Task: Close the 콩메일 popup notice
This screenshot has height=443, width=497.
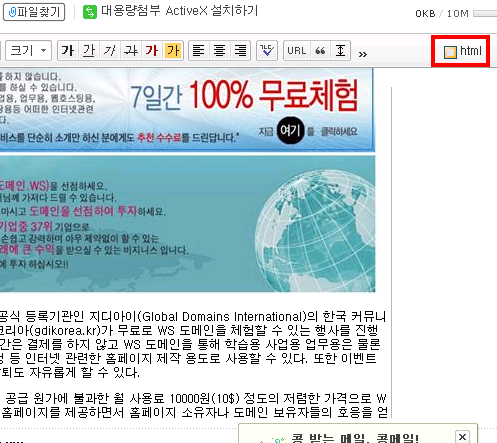Action: [x=462, y=437]
